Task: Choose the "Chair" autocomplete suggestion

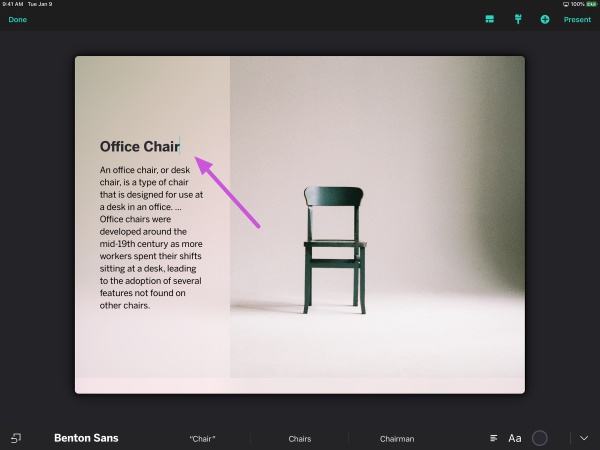Action: (x=202, y=439)
